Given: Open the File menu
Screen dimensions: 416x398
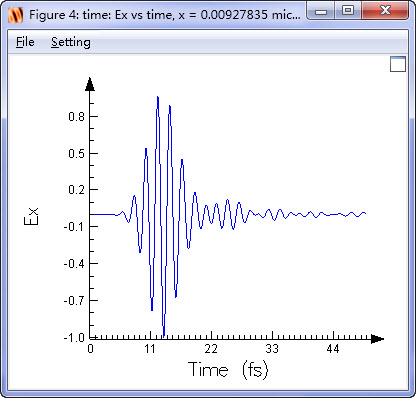Looking at the screenshot, I should click(25, 42).
